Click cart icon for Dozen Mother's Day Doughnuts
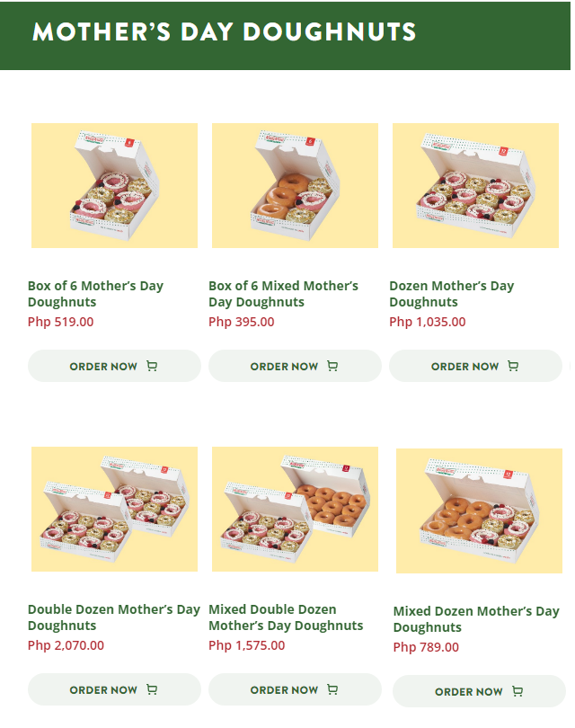575x728 pixels. pos(513,366)
